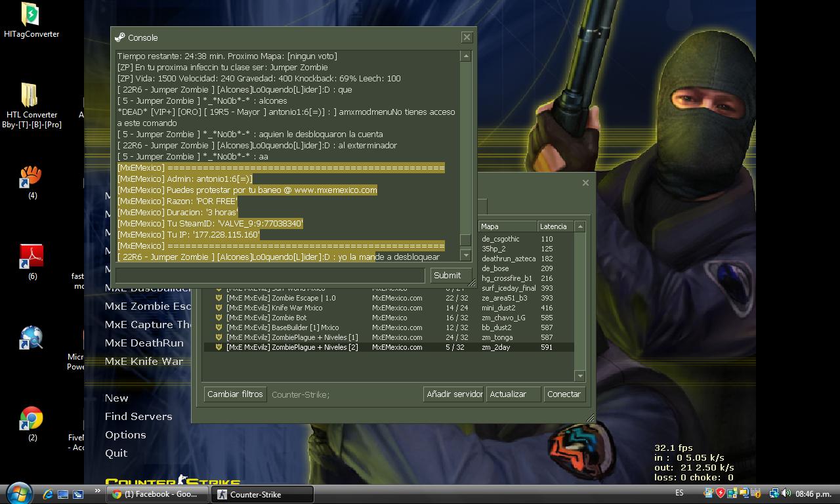Click console line www.mxemexico.com ban protest
This screenshot has height=504, width=840.
(247, 190)
